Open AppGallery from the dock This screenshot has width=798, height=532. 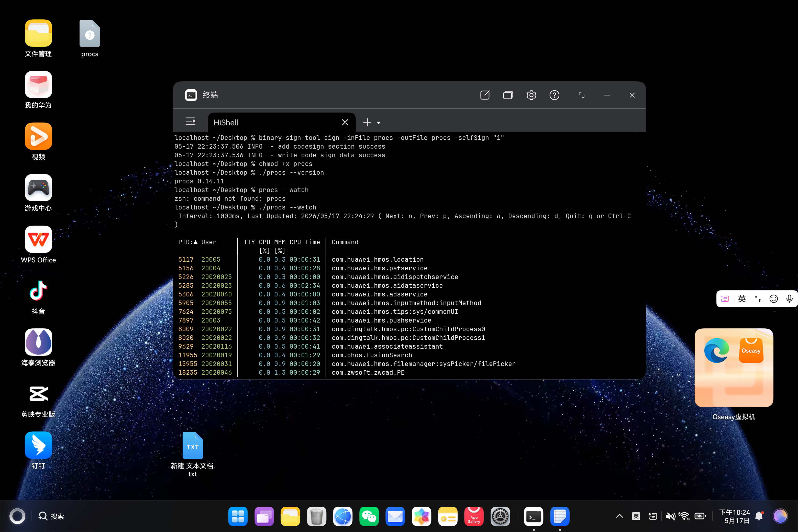(x=474, y=516)
